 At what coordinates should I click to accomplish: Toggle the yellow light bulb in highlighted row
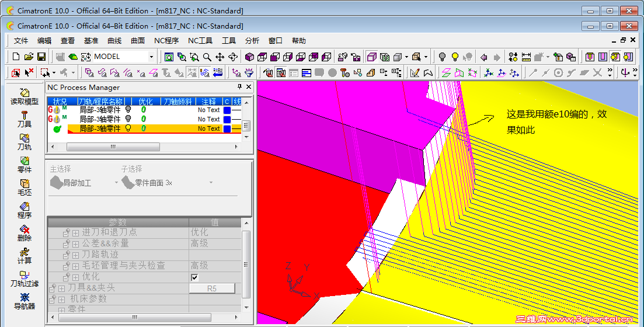tap(128, 128)
